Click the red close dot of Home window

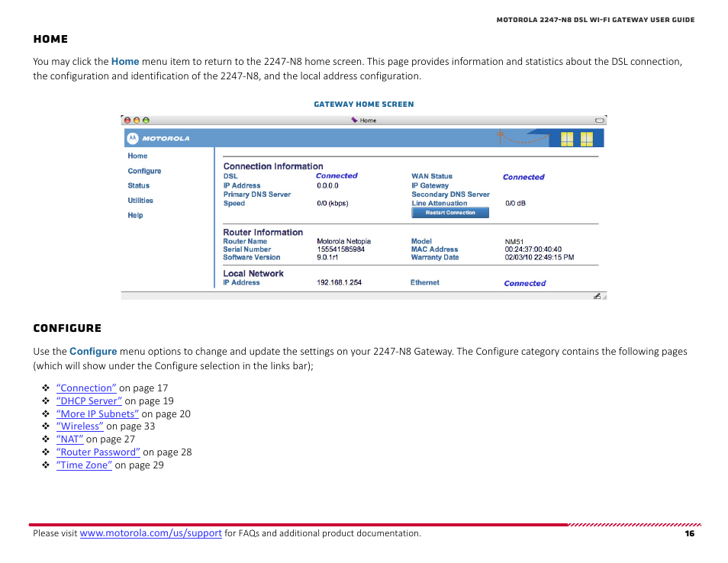[x=127, y=121]
